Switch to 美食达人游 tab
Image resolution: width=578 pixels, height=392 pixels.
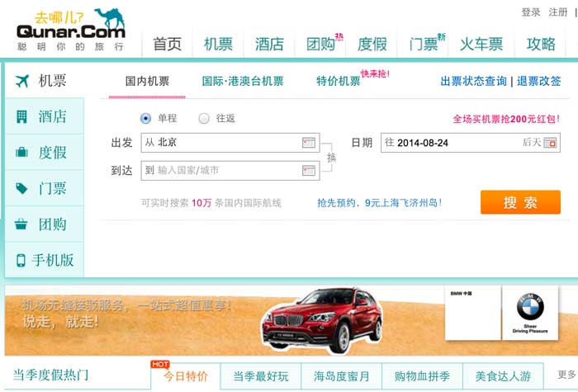tap(503, 376)
